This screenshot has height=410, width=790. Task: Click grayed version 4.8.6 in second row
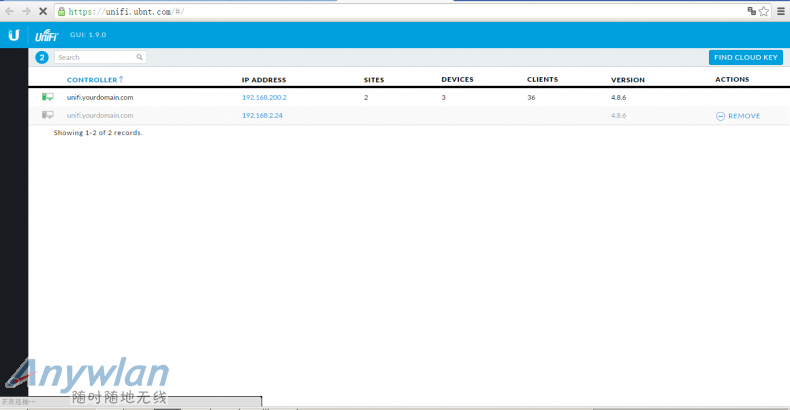[x=619, y=115]
